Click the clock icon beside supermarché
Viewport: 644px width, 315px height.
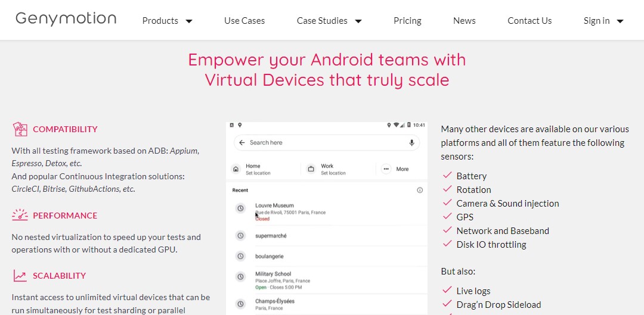tap(240, 236)
